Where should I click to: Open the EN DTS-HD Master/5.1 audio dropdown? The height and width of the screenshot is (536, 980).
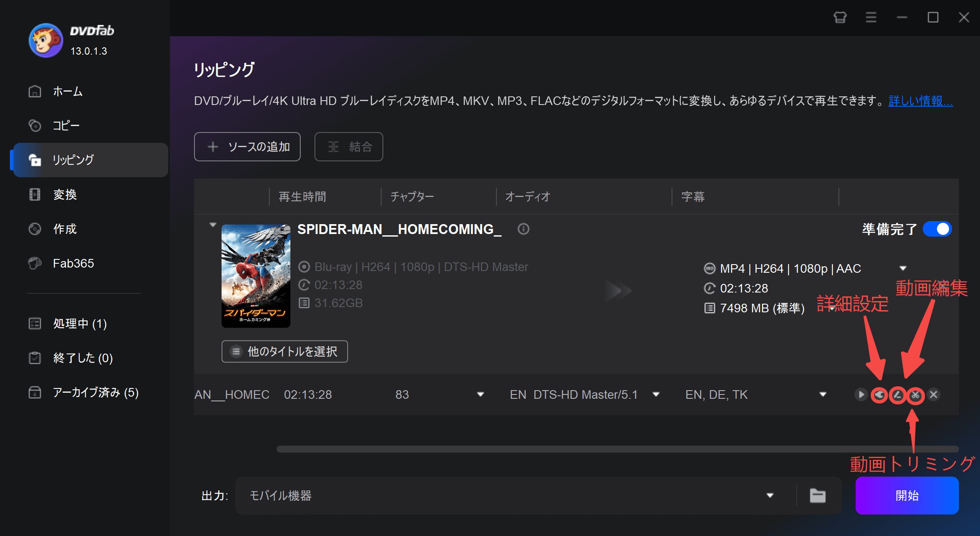click(x=656, y=394)
